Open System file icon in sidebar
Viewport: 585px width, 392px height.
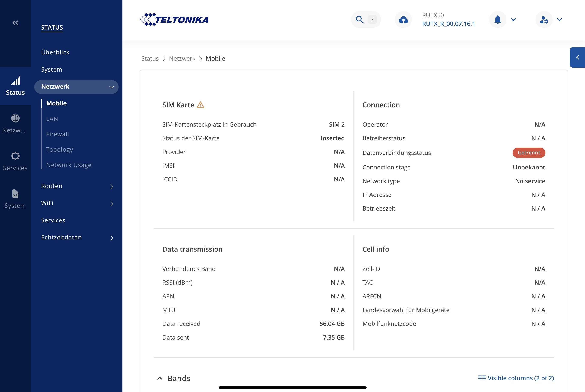15,194
